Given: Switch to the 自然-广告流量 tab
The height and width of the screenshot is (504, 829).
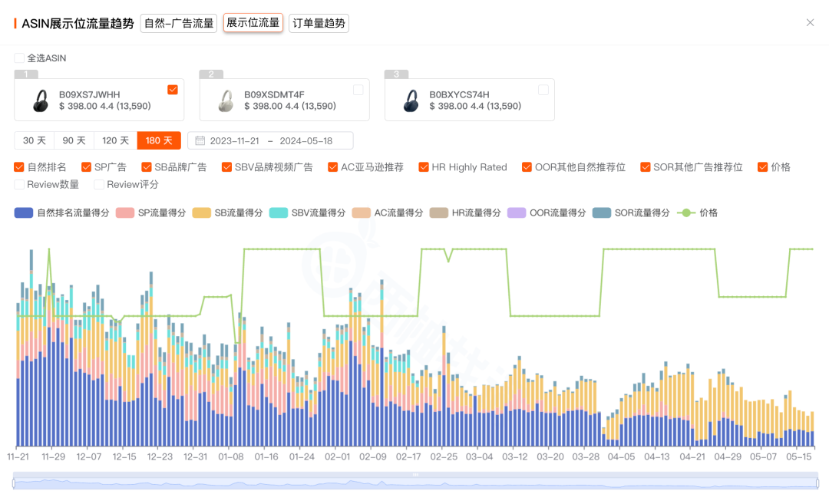Looking at the screenshot, I should [x=178, y=23].
